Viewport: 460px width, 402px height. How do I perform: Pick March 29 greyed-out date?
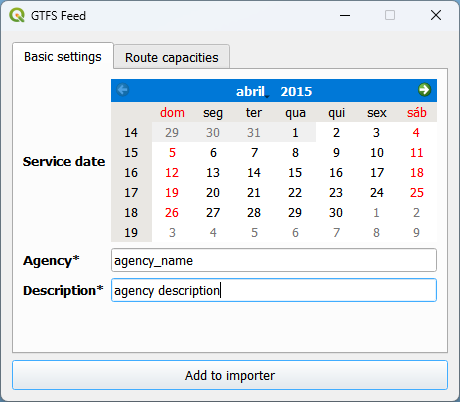pyautogui.click(x=172, y=132)
